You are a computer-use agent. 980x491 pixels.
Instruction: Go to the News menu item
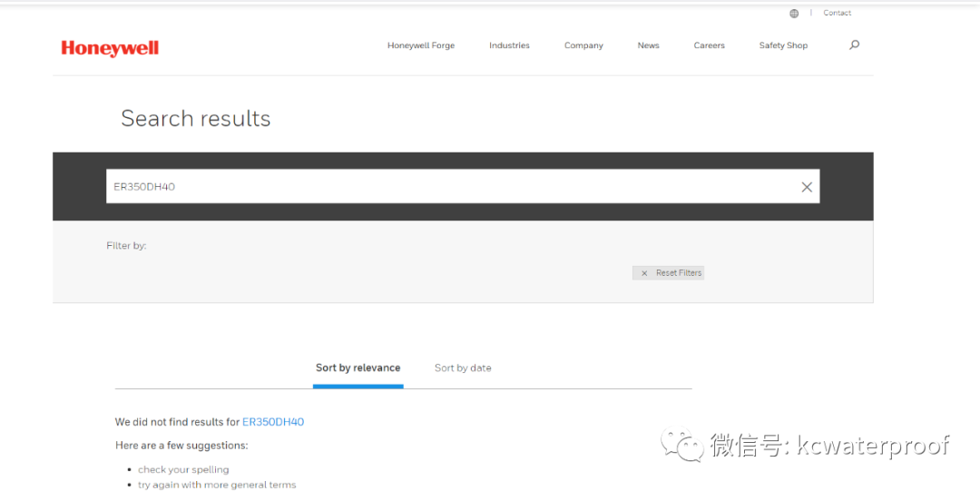coord(648,45)
